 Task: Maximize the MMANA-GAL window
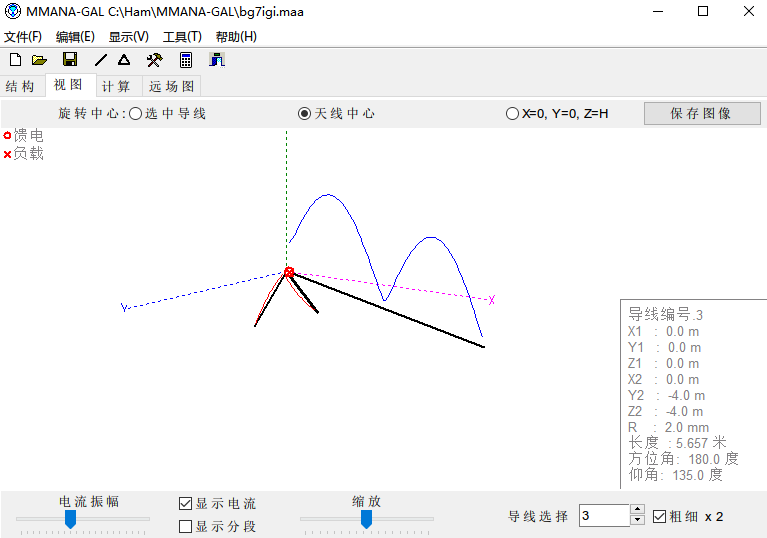click(703, 11)
